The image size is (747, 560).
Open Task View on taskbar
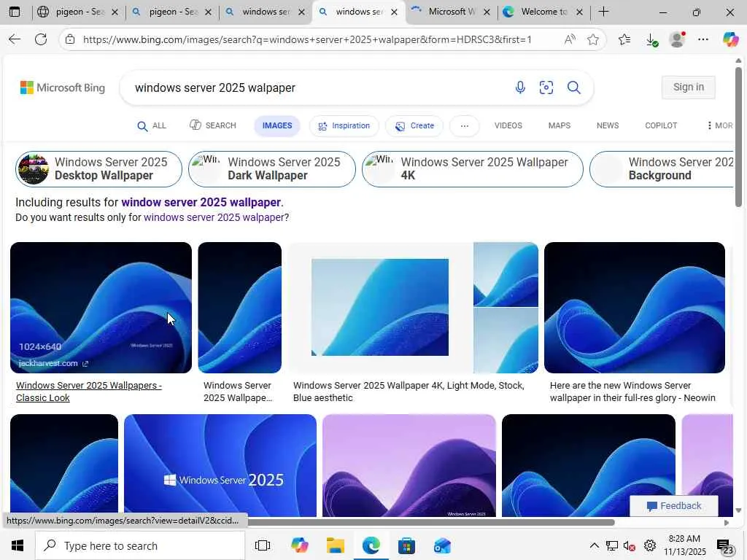pyautogui.click(x=263, y=545)
